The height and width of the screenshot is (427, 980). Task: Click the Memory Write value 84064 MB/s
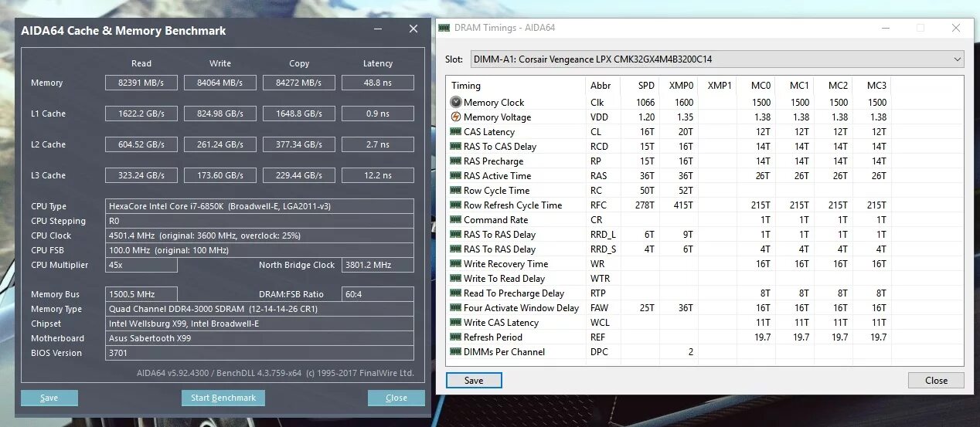click(x=220, y=83)
